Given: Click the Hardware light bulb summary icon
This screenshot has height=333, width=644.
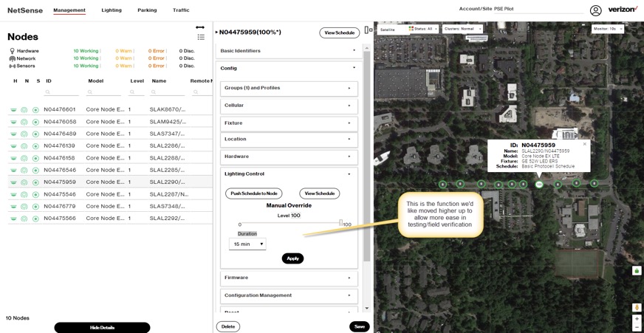Looking at the screenshot, I should click(12, 51).
